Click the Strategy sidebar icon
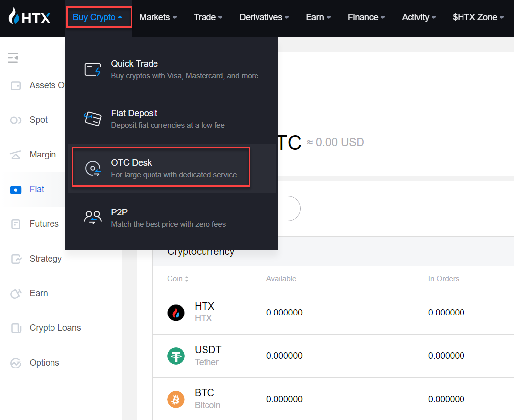Image resolution: width=514 pixels, height=420 pixels. [x=16, y=259]
